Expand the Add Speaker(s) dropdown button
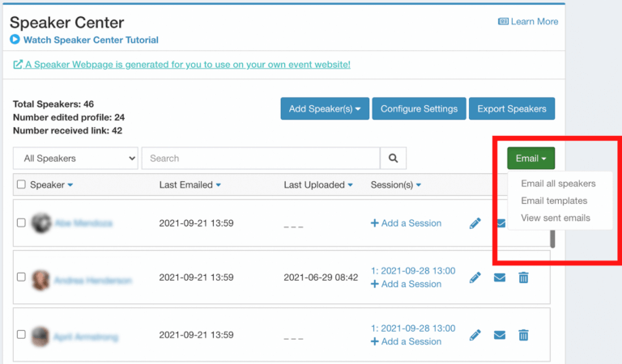This screenshot has width=622, height=364. click(x=325, y=109)
